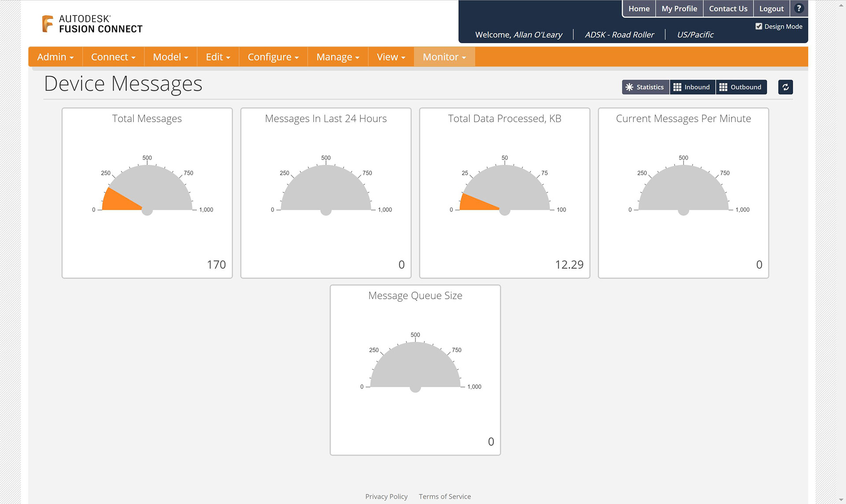The image size is (846, 504).
Task: Click the Autodesk Fusion Connect logo
Action: (92, 24)
